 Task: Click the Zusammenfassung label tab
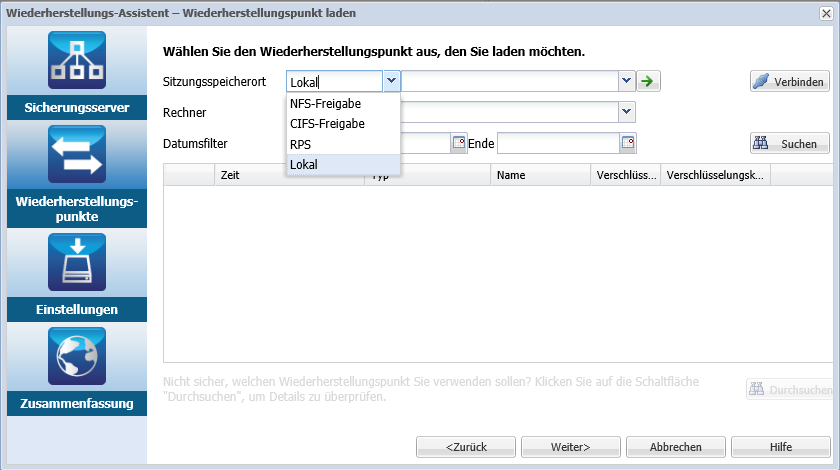[77, 403]
